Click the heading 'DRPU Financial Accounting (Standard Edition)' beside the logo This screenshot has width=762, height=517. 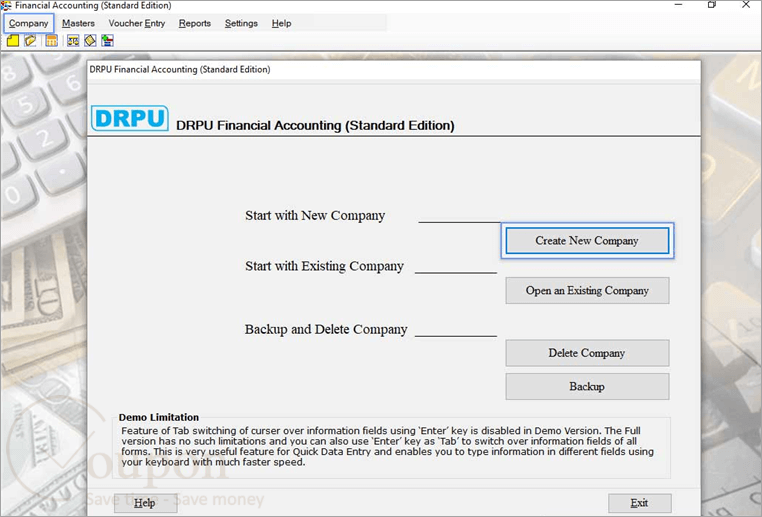[315, 125]
